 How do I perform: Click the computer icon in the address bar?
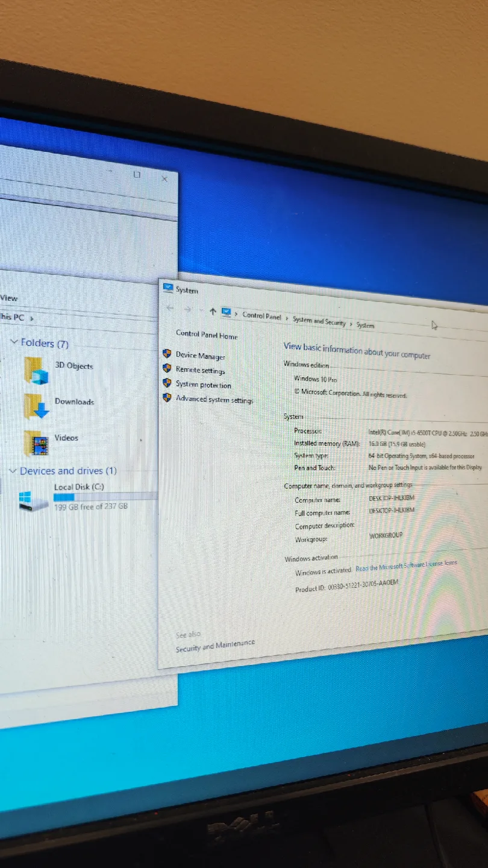[226, 313]
